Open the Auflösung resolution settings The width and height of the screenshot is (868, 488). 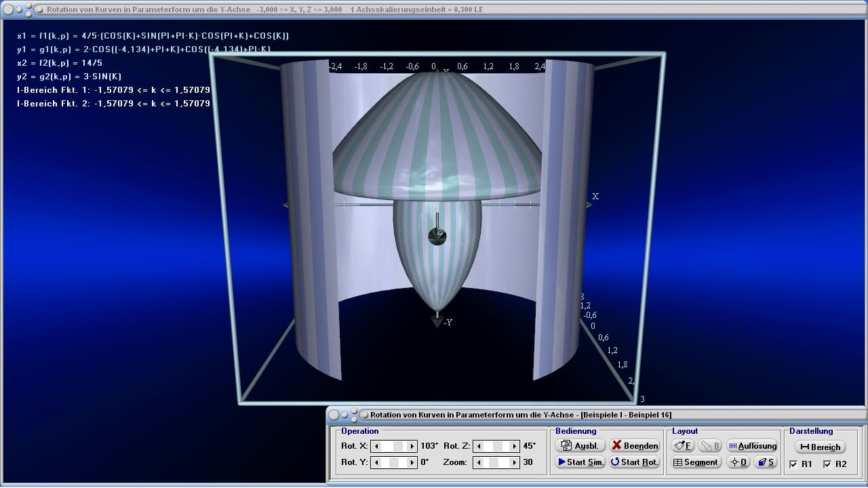[x=751, y=445]
